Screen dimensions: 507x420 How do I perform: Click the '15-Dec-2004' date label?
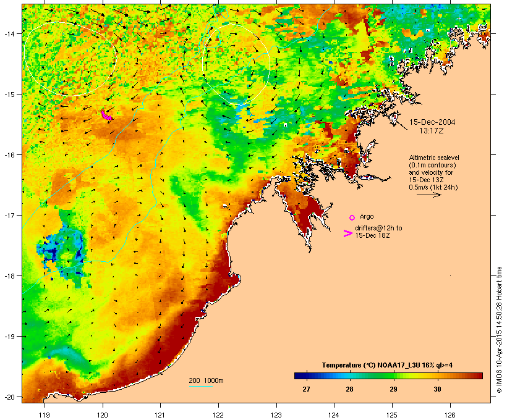click(432, 122)
